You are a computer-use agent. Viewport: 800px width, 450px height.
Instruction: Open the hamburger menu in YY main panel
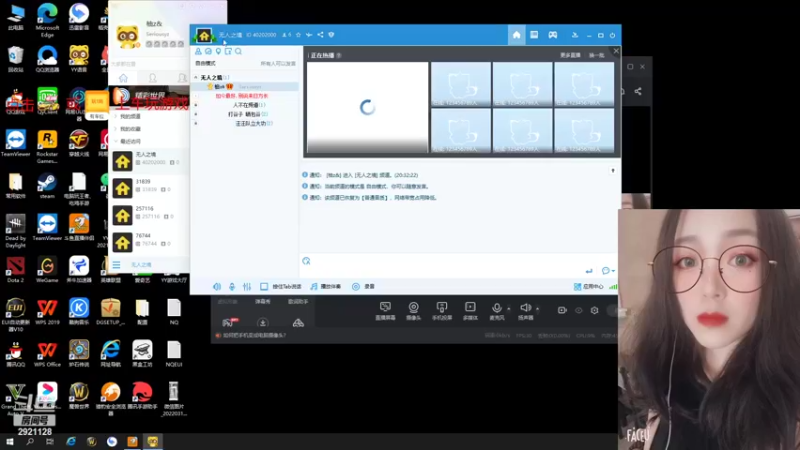pos(116,265)
